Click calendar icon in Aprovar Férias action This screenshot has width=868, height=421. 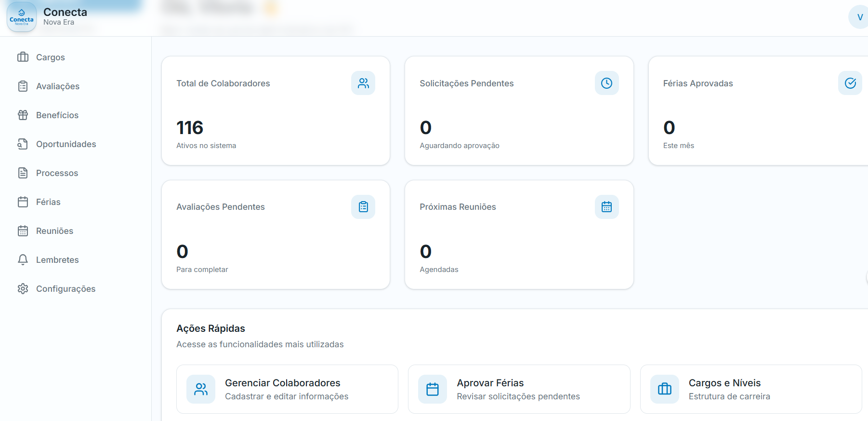click(x=433, y=389)
